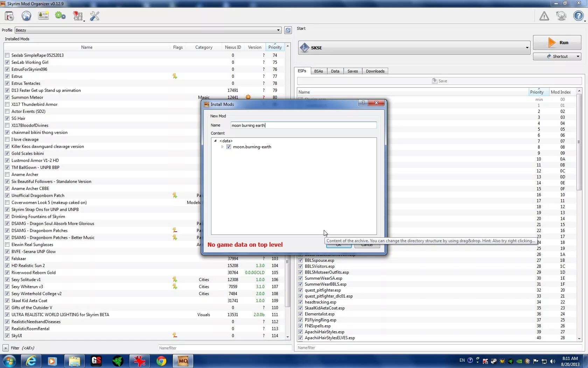The width and height of the screenshot is (588, 368).
Task: Open Settings via wrench and screwdriver icon
Action: [95, 16]
